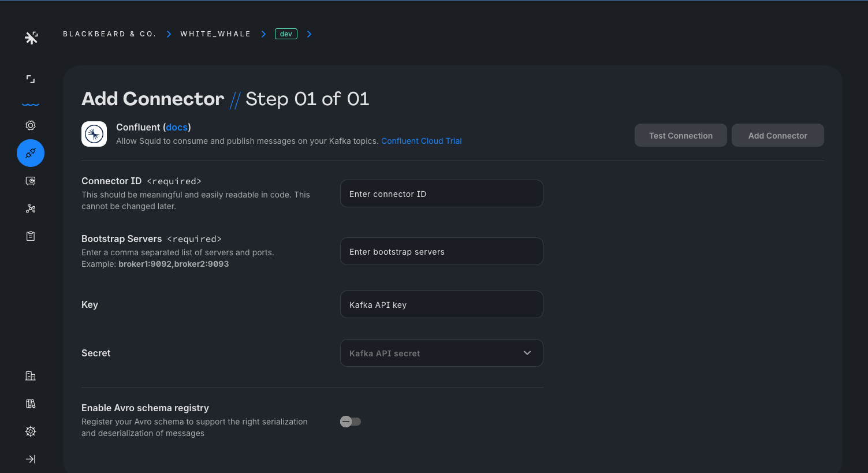Click the 'Add Connector' page heading
The height and width of the screenshot is (473, 868).
153,99
